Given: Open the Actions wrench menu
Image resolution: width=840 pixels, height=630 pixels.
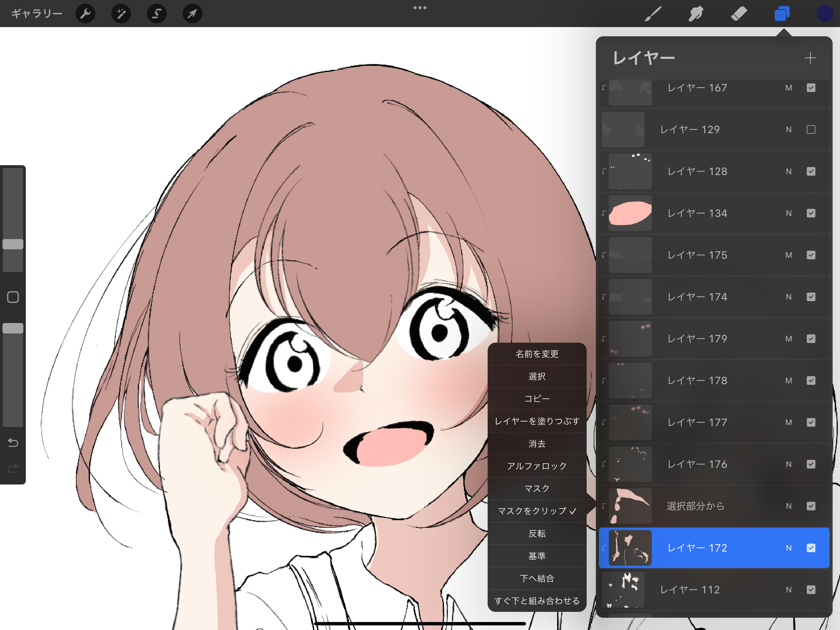Looking at the screenshot, I should point(85,14).
